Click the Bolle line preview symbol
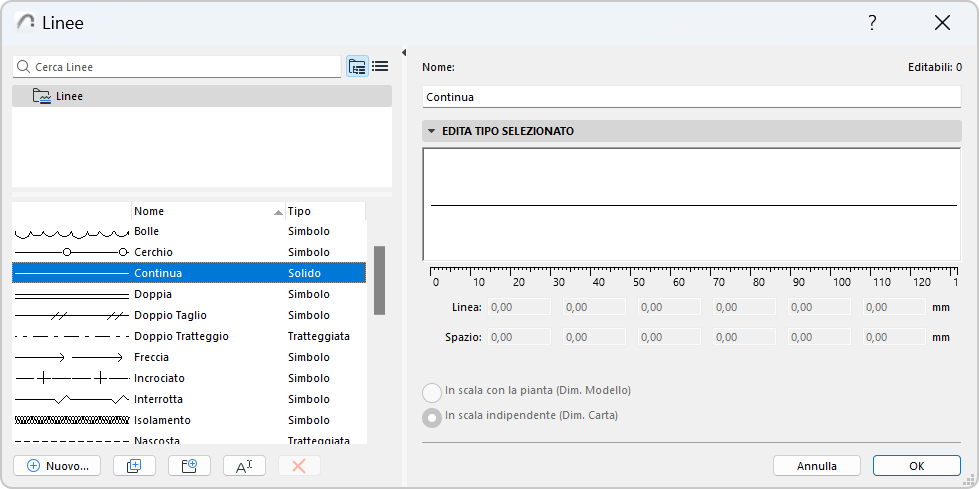 [71, 233]
